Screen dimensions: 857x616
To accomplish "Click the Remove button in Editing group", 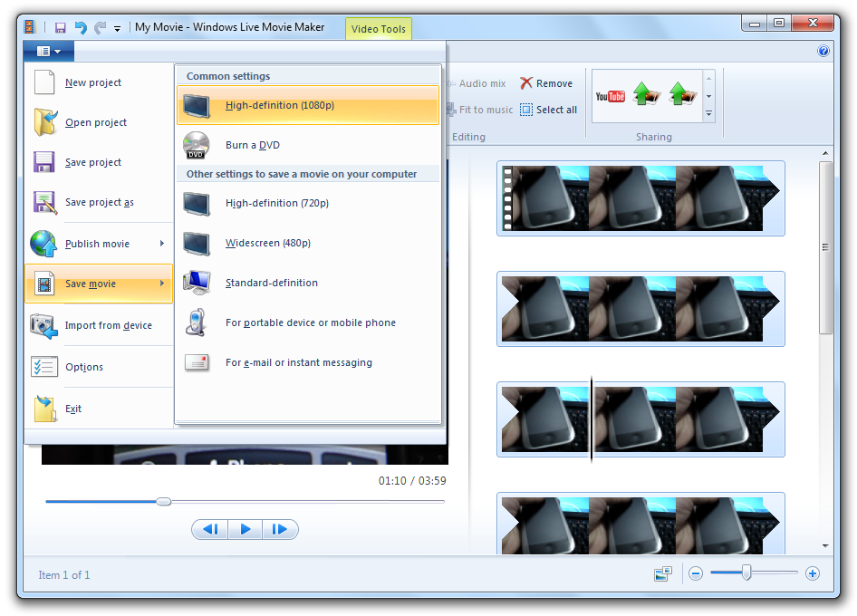I will click(x=546, y=83).
